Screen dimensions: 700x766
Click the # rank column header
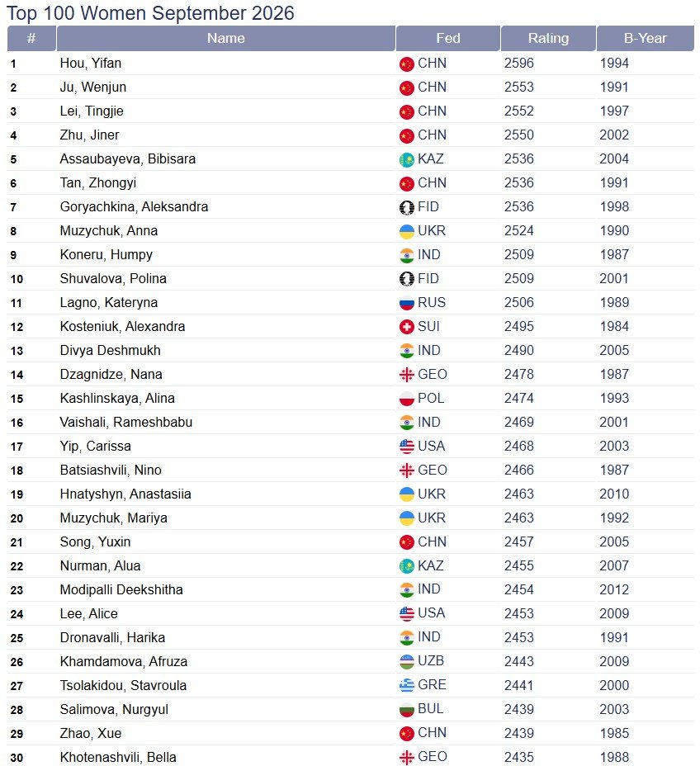coord(31,38)
